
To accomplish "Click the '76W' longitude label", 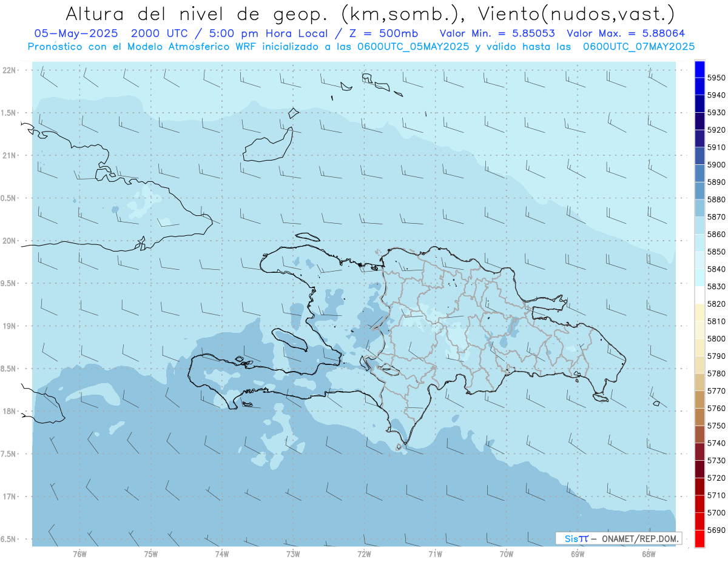I will click(x=79, y=554).
